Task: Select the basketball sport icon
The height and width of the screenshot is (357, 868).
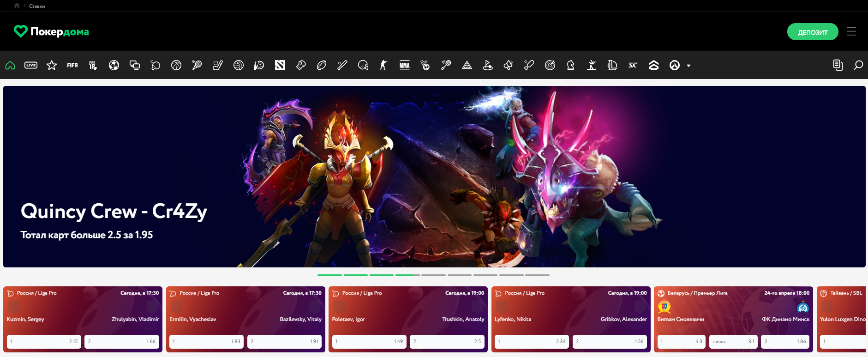Action: pos(176,65)
